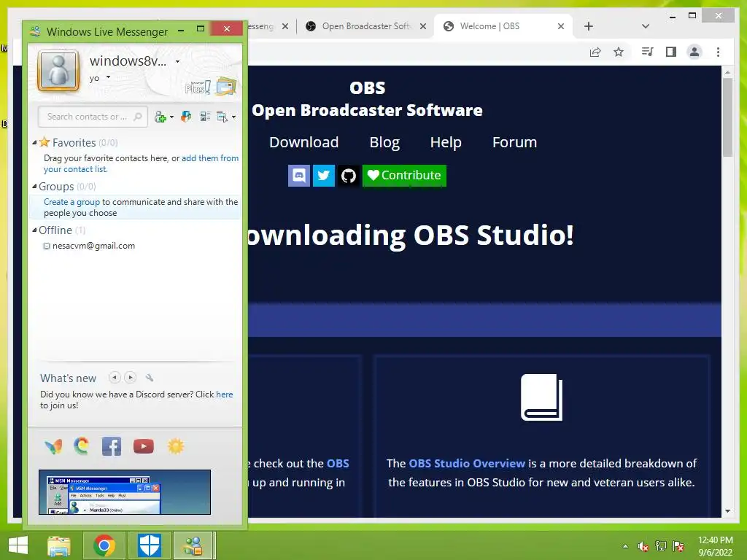
Task: Click the scrollbar down arrow in Chrome
Action: [727, 511]
